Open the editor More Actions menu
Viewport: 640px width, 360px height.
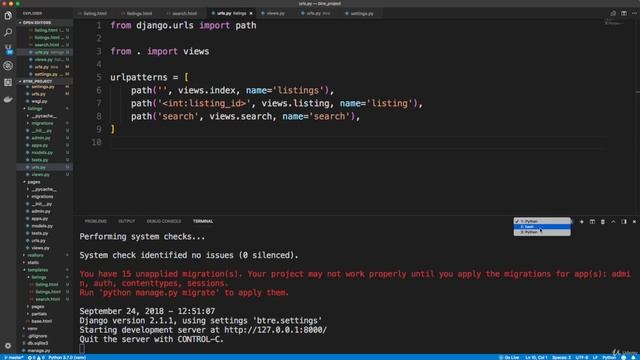[x=634, y=13]
